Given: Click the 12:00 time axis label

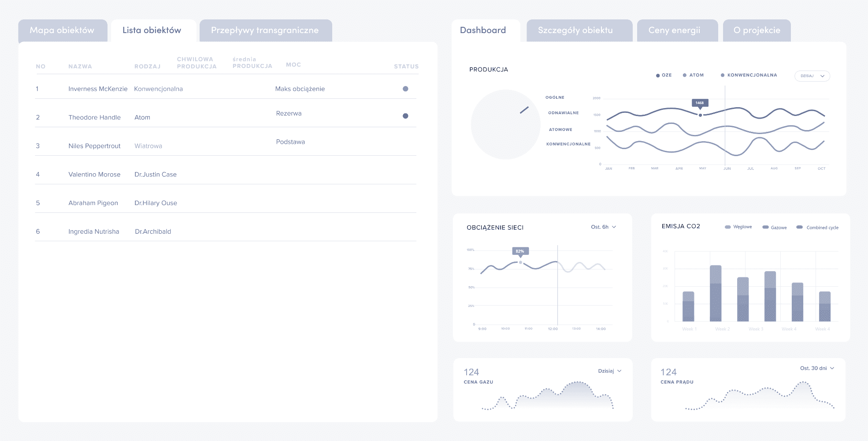Looking at the screenshot, I should point(553,329).
